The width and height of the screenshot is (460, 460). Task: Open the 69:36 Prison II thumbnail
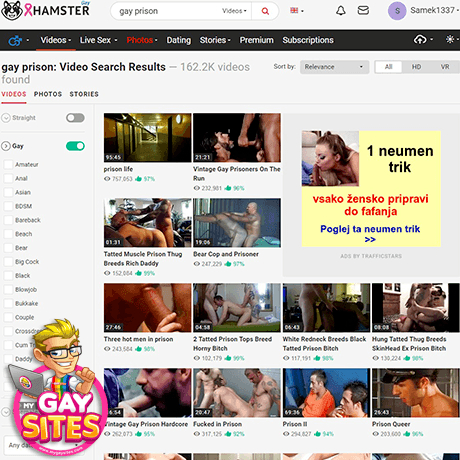(326, 393)
